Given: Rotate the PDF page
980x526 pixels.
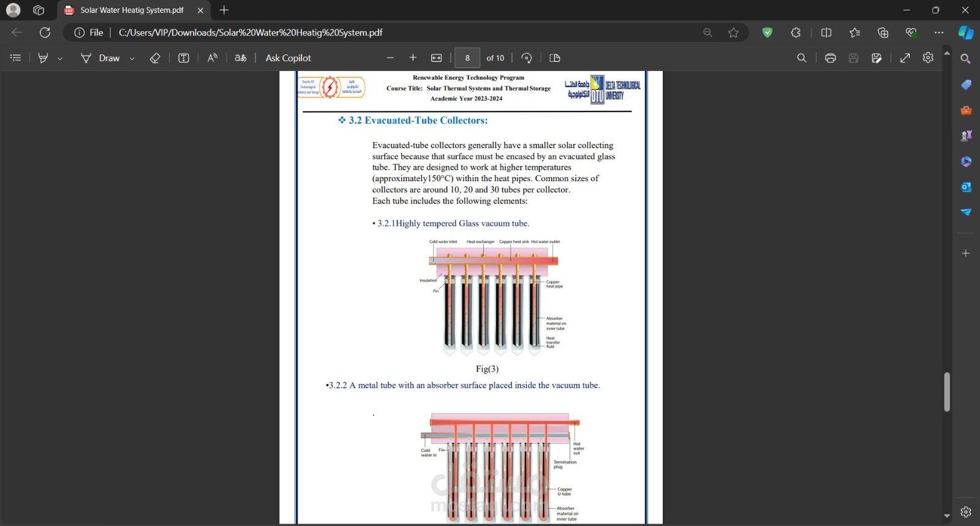Looking at the screenshot, I should tap(526, 58).
